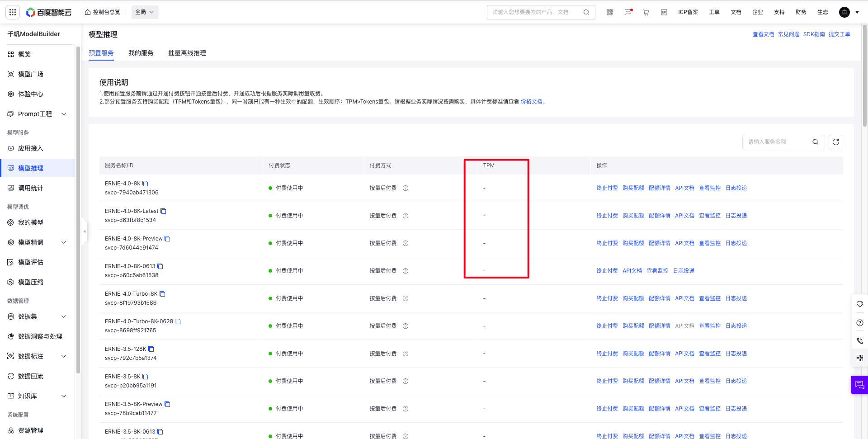Switch to 我的服务 tab
Viewport: 868px width, 439px height.
point(141,53)
